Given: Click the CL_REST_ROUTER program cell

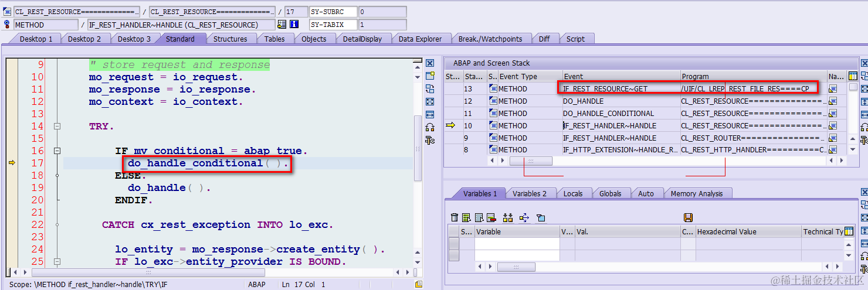Looking at the screenshot, I should [x=754, y=138].
